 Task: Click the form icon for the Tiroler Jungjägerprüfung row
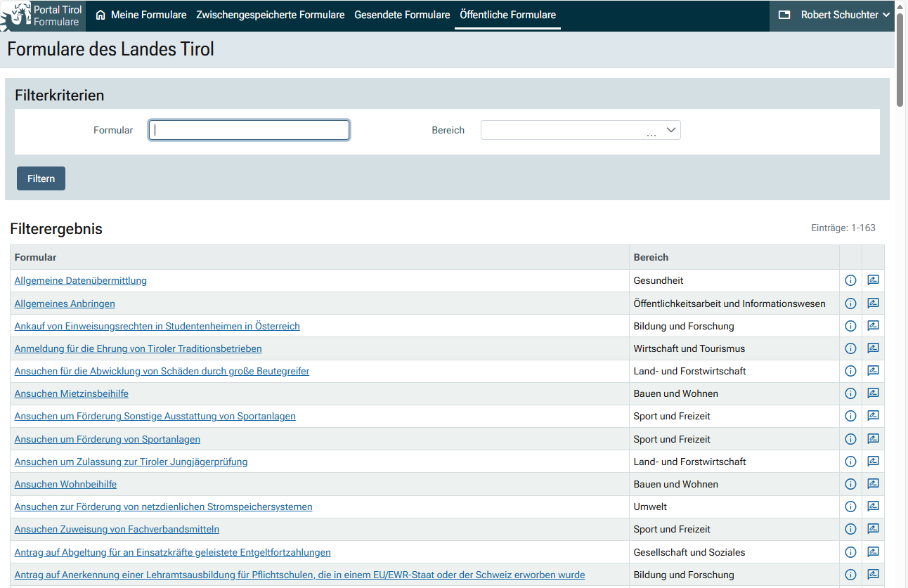pyautogui.click(x=873, y=462)
